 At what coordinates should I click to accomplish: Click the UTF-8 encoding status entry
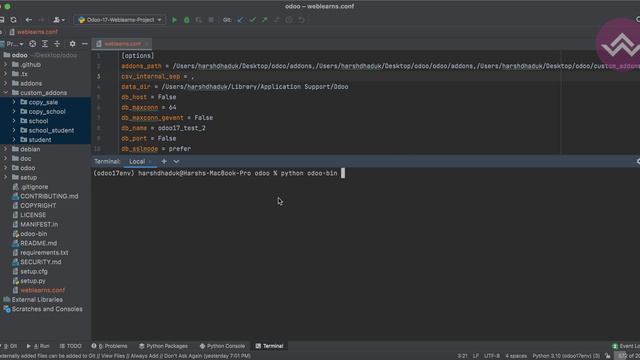(492, 356)
